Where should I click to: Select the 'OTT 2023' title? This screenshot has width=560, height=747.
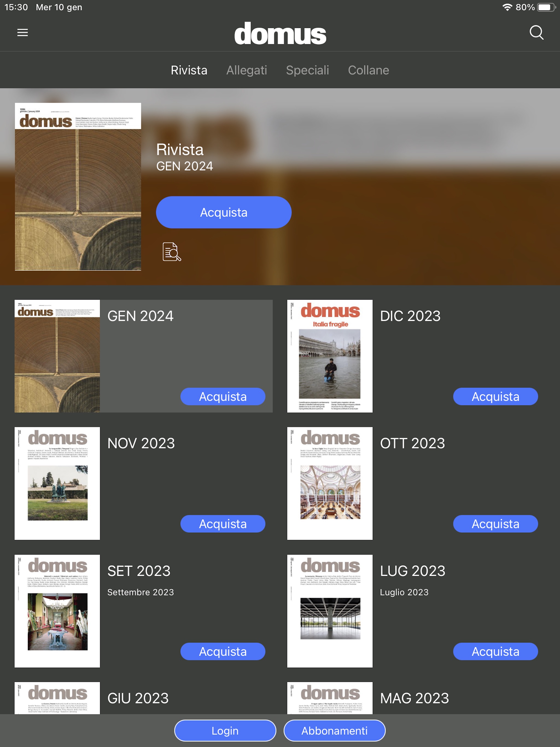[x=412, y=443]
